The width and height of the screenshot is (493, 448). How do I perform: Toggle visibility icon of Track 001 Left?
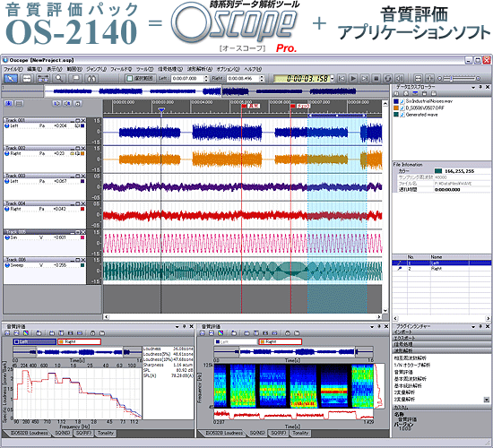coord(7,125)
